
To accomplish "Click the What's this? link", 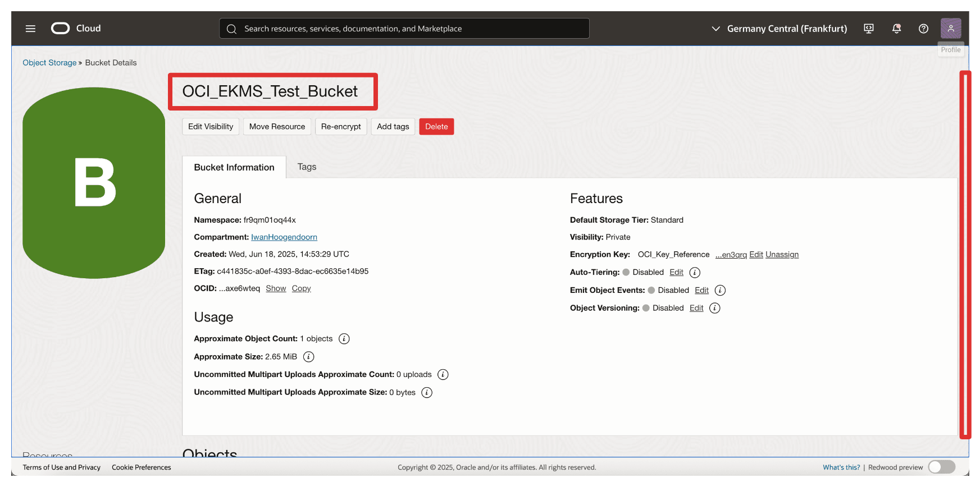I will pyautogui.click(x=841, y=467).
